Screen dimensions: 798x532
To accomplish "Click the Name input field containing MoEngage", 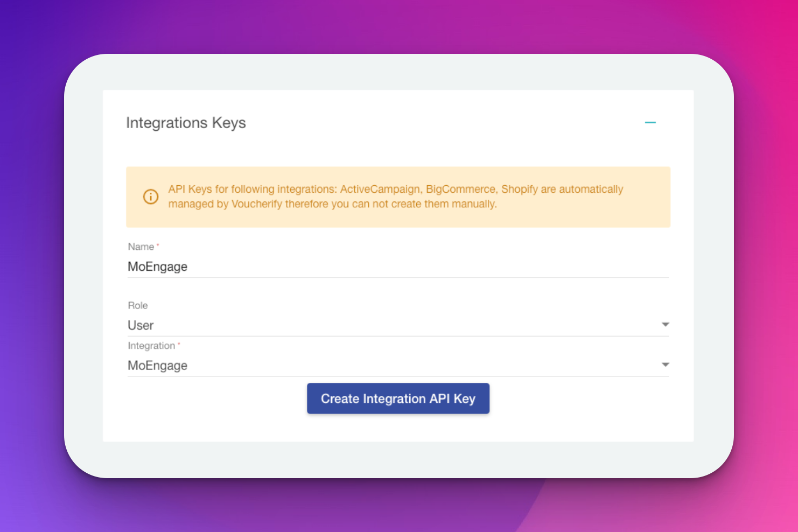I will tap(398, 267).
